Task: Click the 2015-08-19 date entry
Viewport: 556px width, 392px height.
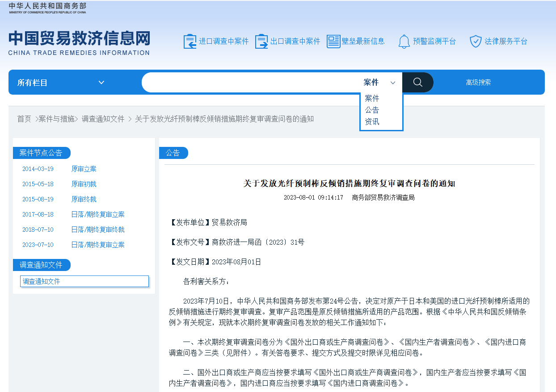Action: (38, 200)
